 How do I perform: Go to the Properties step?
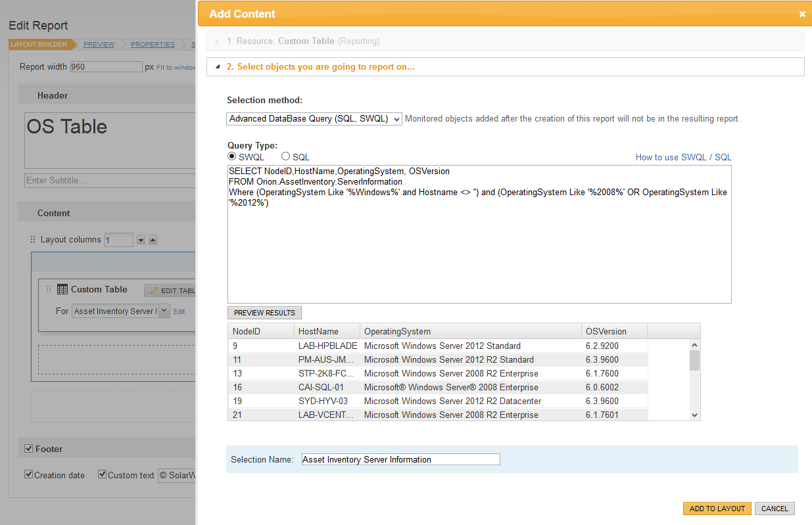[153, 45]
